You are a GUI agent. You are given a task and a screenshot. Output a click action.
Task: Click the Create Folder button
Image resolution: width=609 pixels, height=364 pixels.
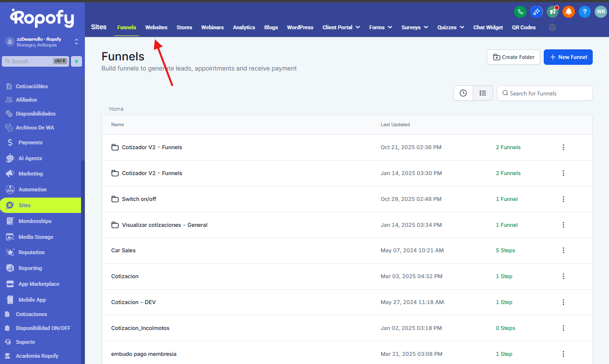click(x=514, y=57)
